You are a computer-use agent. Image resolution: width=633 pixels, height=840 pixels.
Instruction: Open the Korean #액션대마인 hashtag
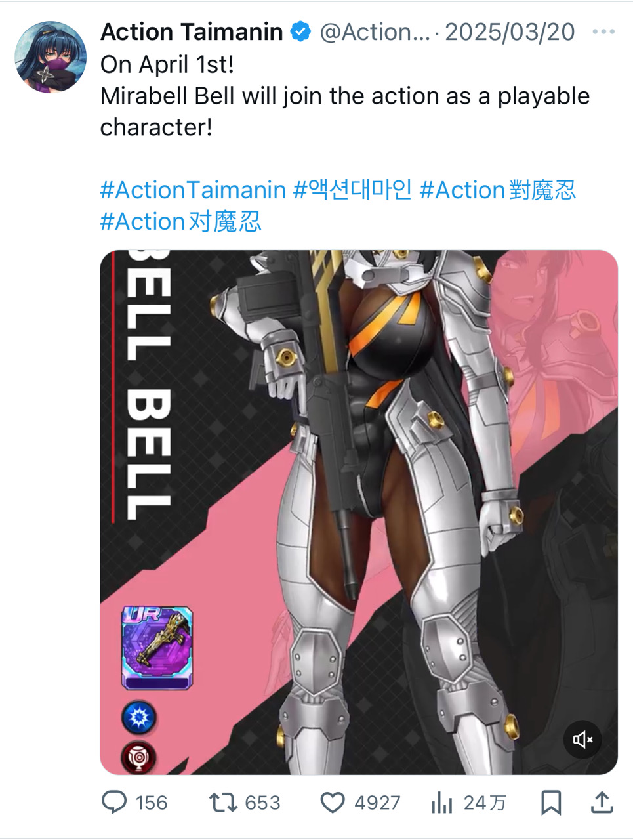[x=352, y=190]
